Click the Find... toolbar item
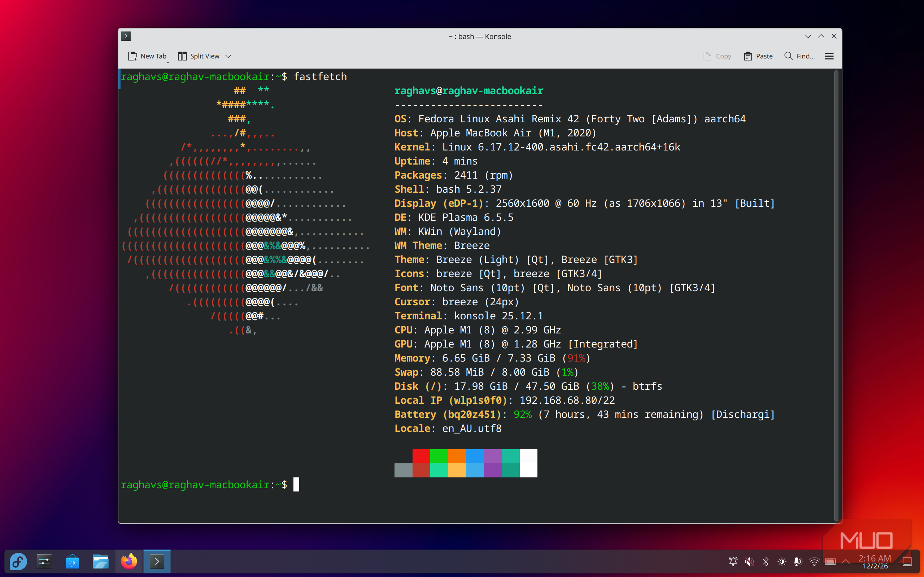The image size is (924, 577). click(799, 56)
